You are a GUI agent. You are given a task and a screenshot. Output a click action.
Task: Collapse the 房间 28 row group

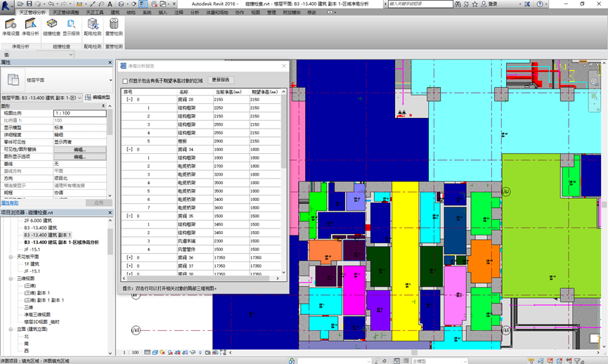click(129, 100)
